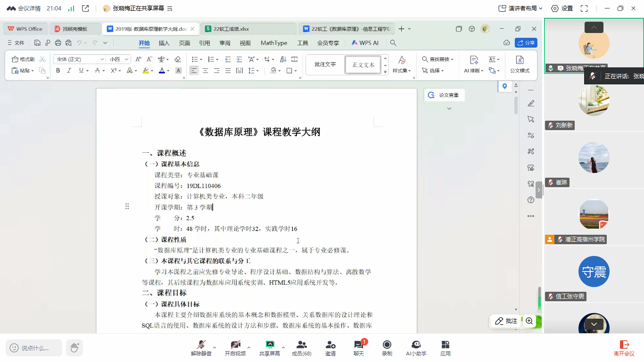The width and height of the screenshot is (644, 362).
Task: Toggle bold formatting in the ribbon
Action: click(x=58, y=71)
